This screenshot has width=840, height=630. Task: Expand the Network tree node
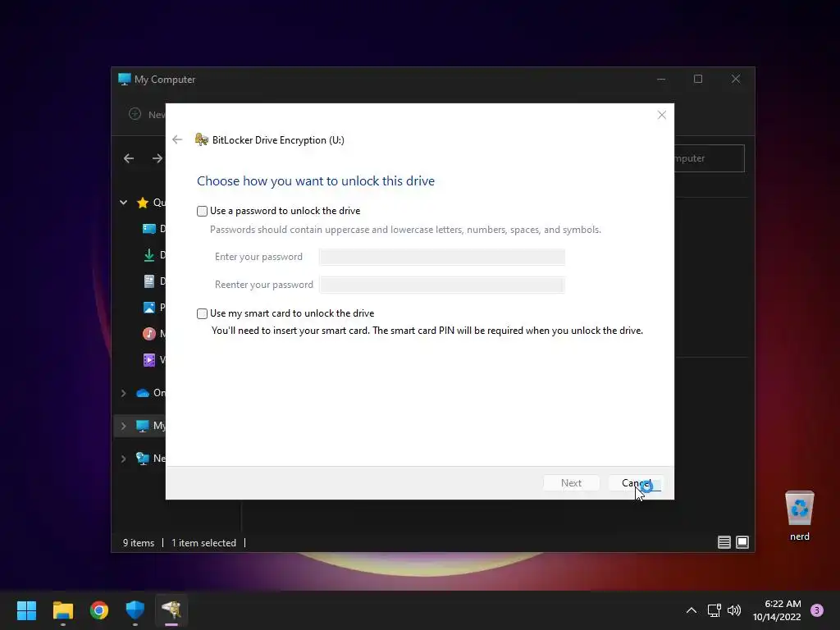tap(123, 459)
